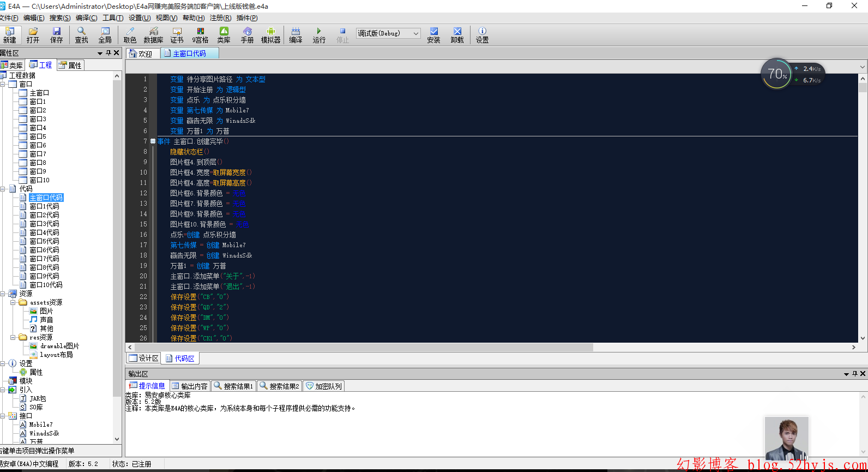Switch to the 设计区 tab
Viewport: 868px width, 472px height.
pos(144,358)
